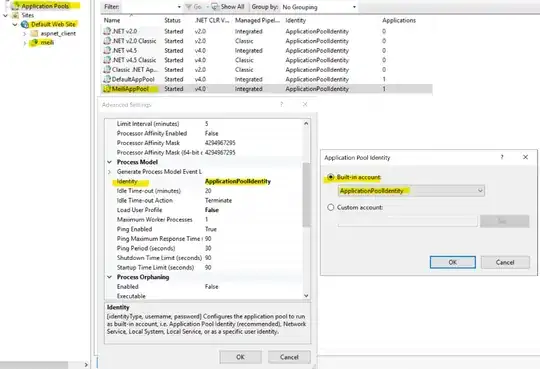Select Startup Time Limit (seconds) row
This screenshot has height=369, width=540.
coord(204,268)
